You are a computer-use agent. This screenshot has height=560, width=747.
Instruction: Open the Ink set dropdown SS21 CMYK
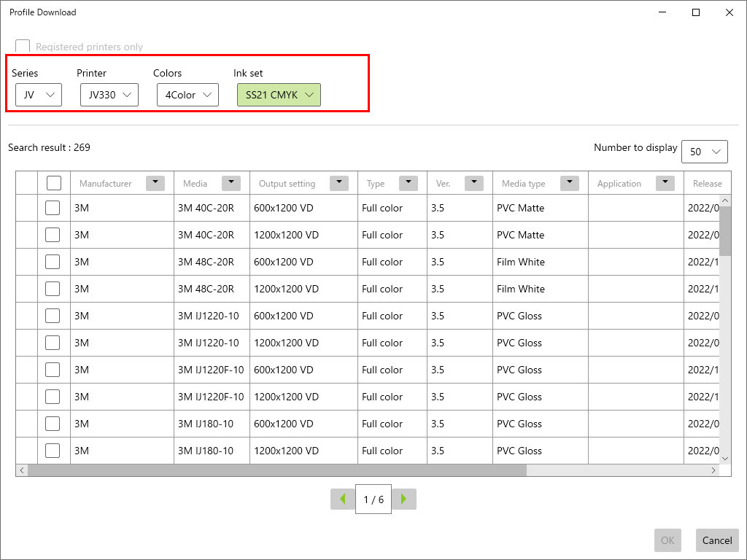pos(279,95)
